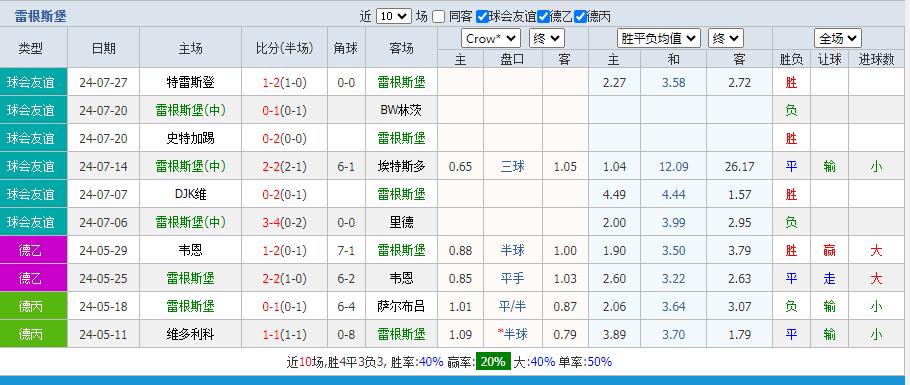Image resolution: width=910 pixels, height=385 pixels.
Task: Click home team 韦恩 on 24-05-29
Action: (190, 250)
